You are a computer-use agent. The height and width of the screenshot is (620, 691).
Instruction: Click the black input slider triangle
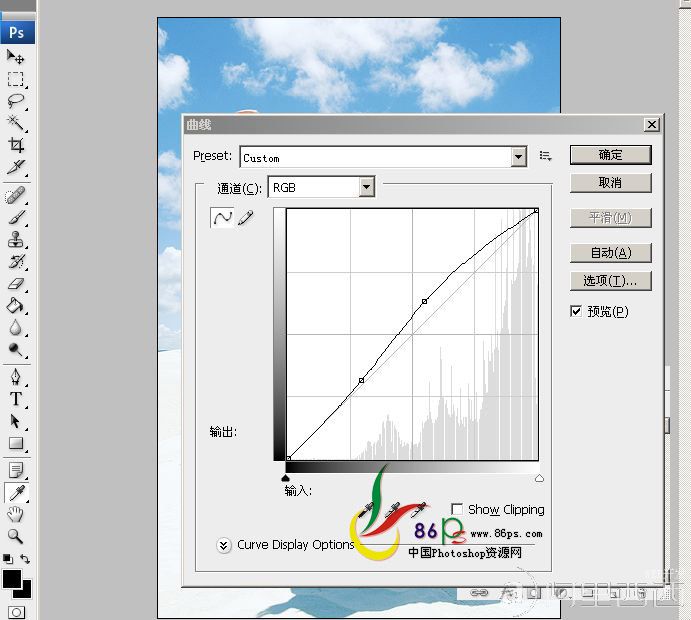click(285, 478)
